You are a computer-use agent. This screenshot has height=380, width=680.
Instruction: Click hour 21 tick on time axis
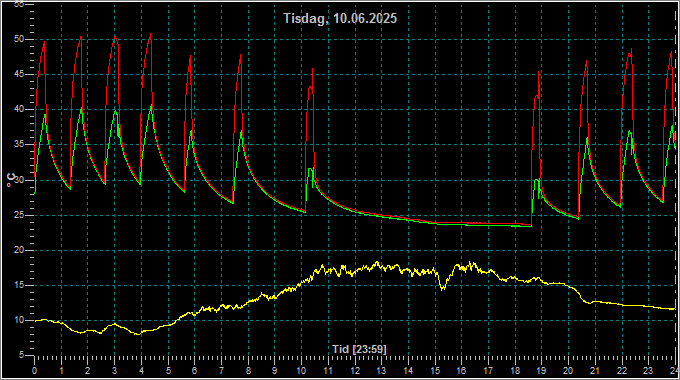pyautogui.click(x=595, y=371)
